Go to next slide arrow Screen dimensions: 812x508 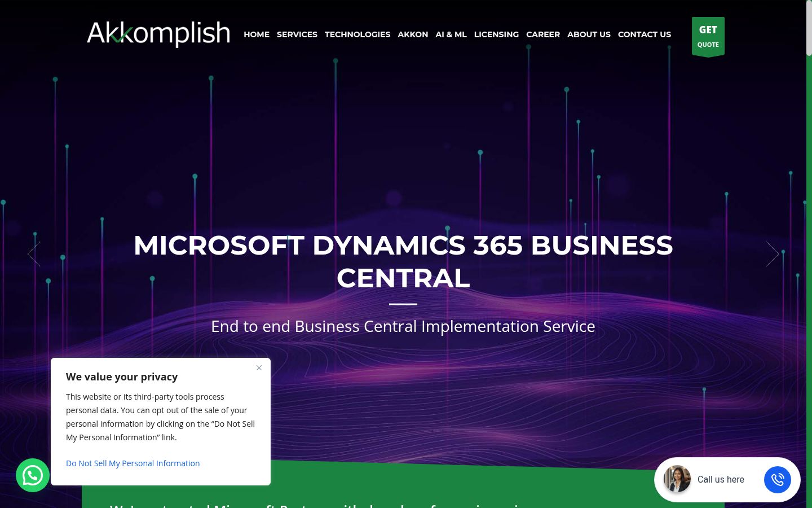(x=773, y=254)
